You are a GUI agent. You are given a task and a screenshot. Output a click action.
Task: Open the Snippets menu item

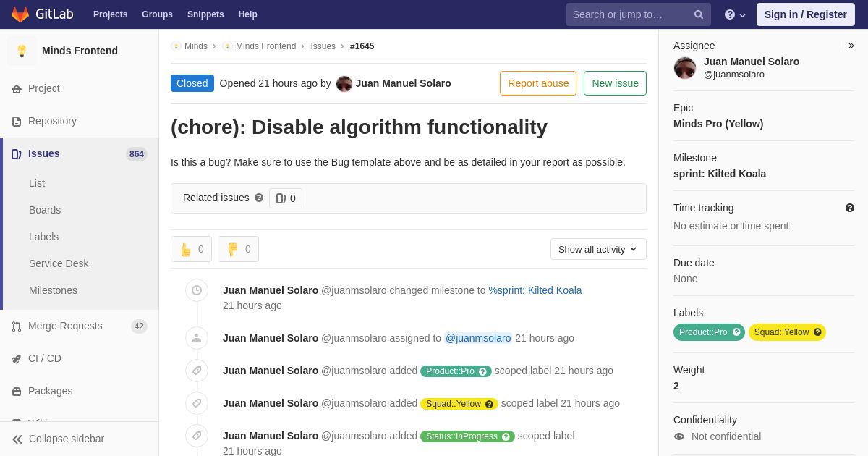[x=205, y=14]
